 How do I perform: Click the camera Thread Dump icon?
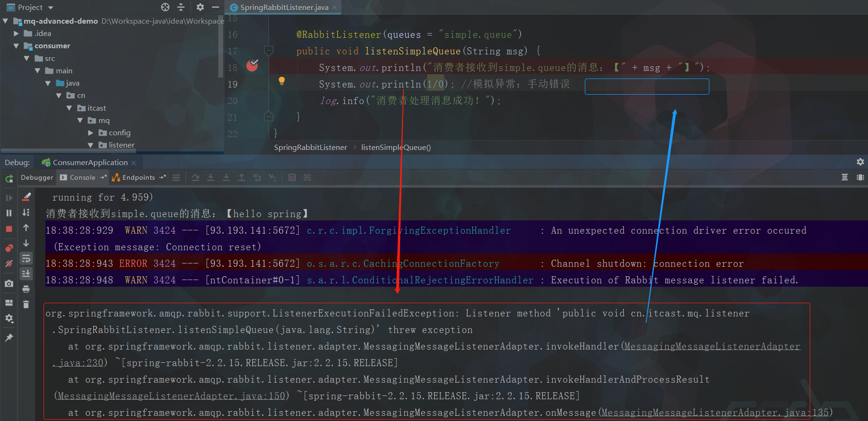(x=9, y=283)
